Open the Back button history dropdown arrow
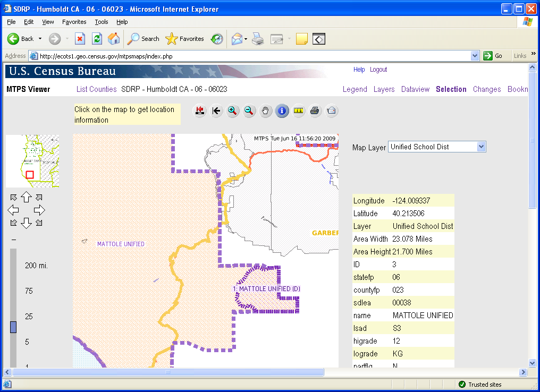540x392 pixels. point(40,39)
